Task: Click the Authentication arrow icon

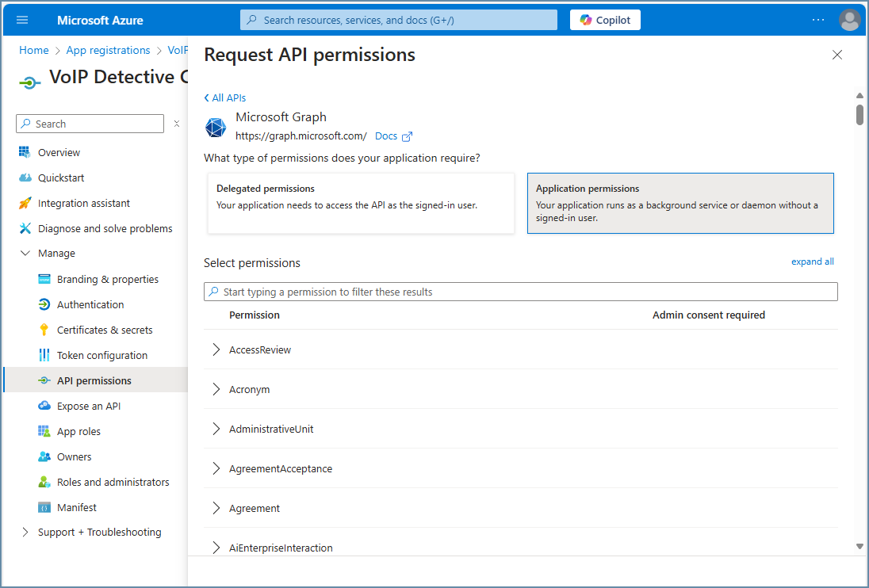Action: 44,304
